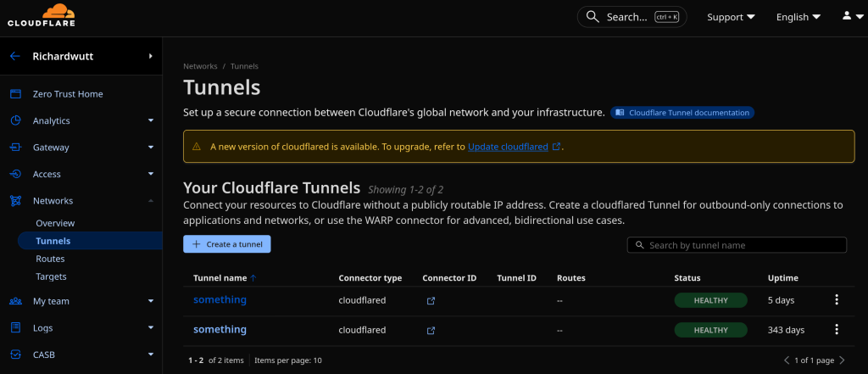The height and width of the screenshot is (374, 868).
Task: Open the English language dropdown
Action: tap(798, 17)
